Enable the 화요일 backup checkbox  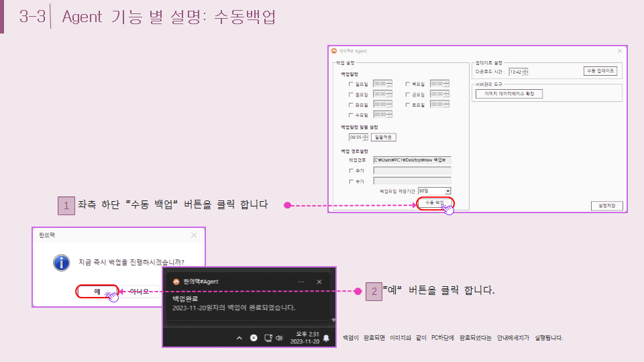[x=351, y=105]
